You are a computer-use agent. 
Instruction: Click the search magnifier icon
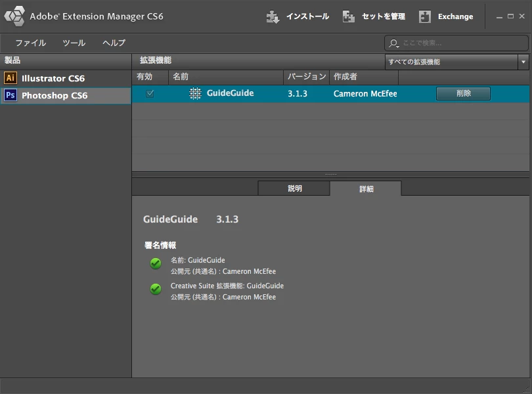click(393, 43)
